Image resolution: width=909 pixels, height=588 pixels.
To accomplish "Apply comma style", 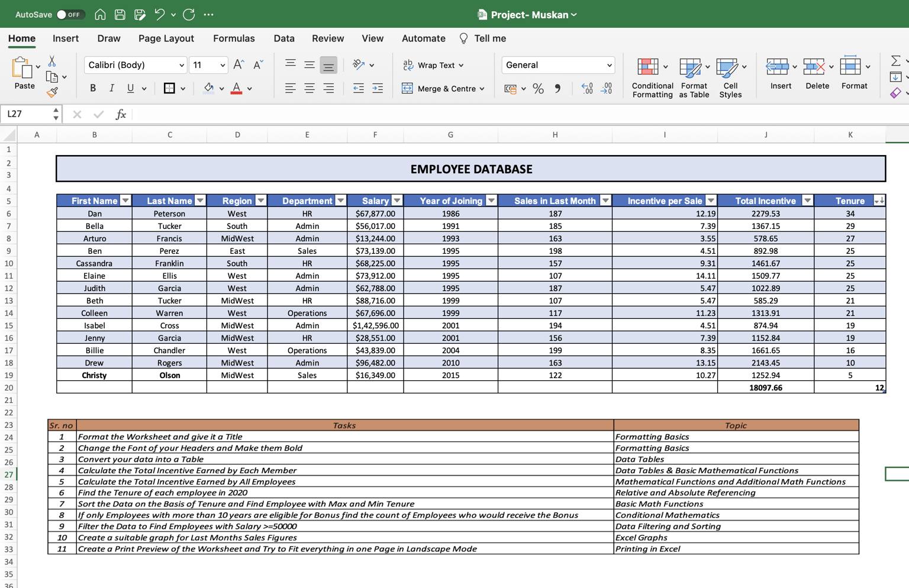I will 557,89.
